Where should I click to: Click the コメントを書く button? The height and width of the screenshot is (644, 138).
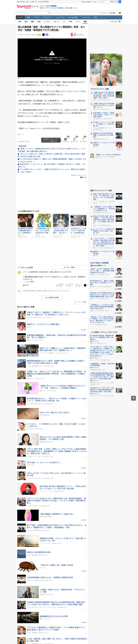(69, 267)
